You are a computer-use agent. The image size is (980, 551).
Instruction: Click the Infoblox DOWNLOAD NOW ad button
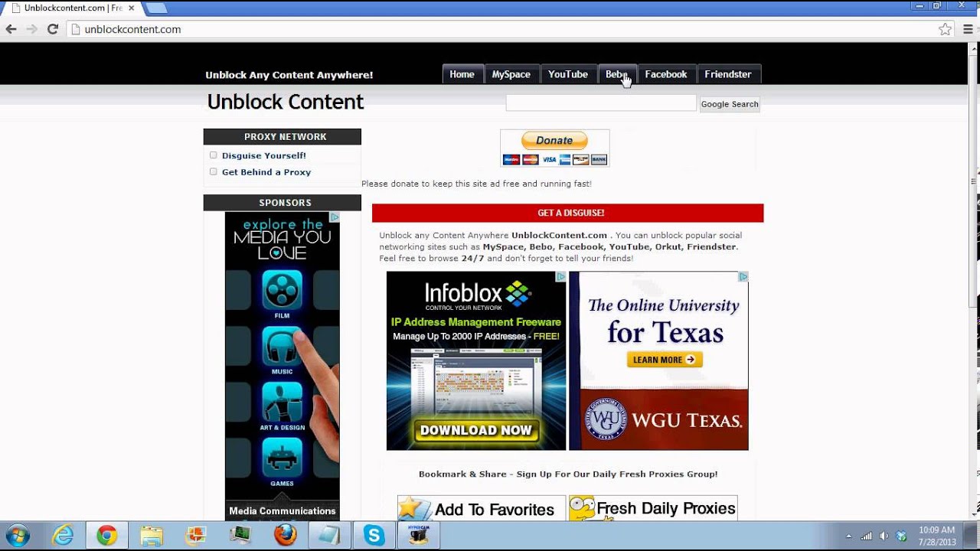476,430
